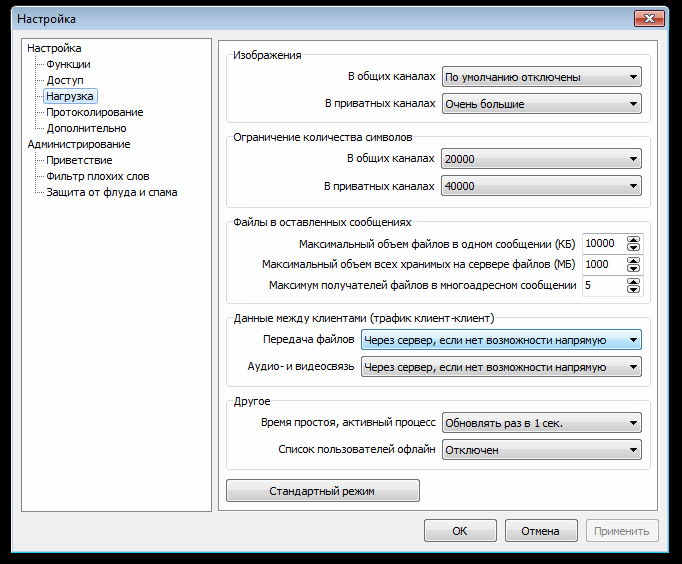
Task: Increase max file size per message spinner
Action: click(x=633, y=239)
